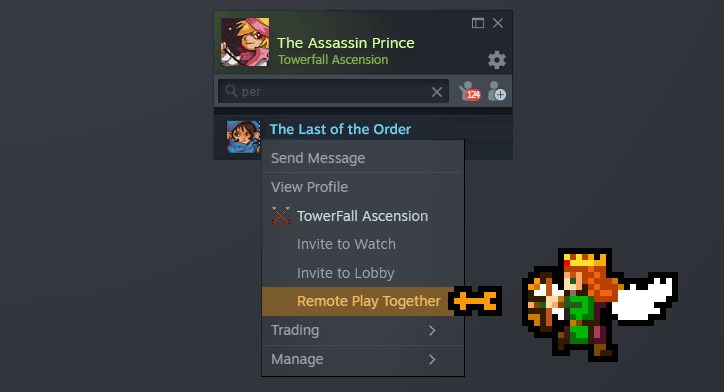Focus the friends search input field
This screenshot has width=724, height=392.
[x=333, y=91]
